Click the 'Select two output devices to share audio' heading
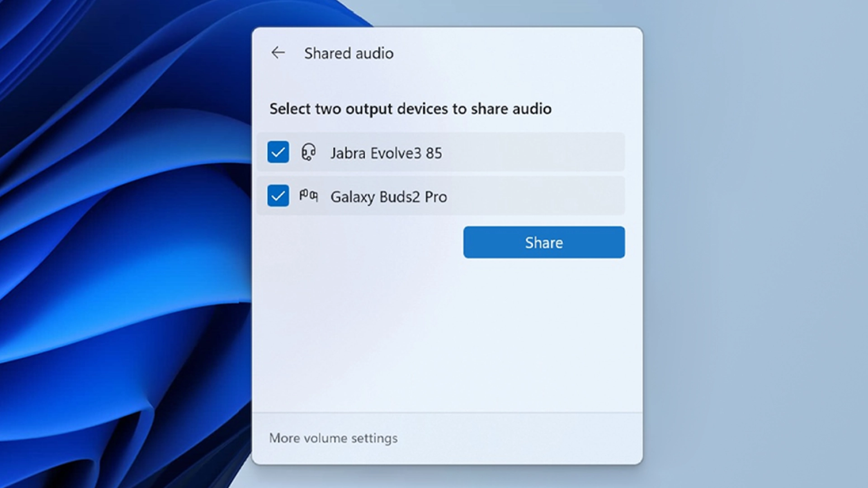The height and width of the screenshot is (488, 868). [410, 109]
